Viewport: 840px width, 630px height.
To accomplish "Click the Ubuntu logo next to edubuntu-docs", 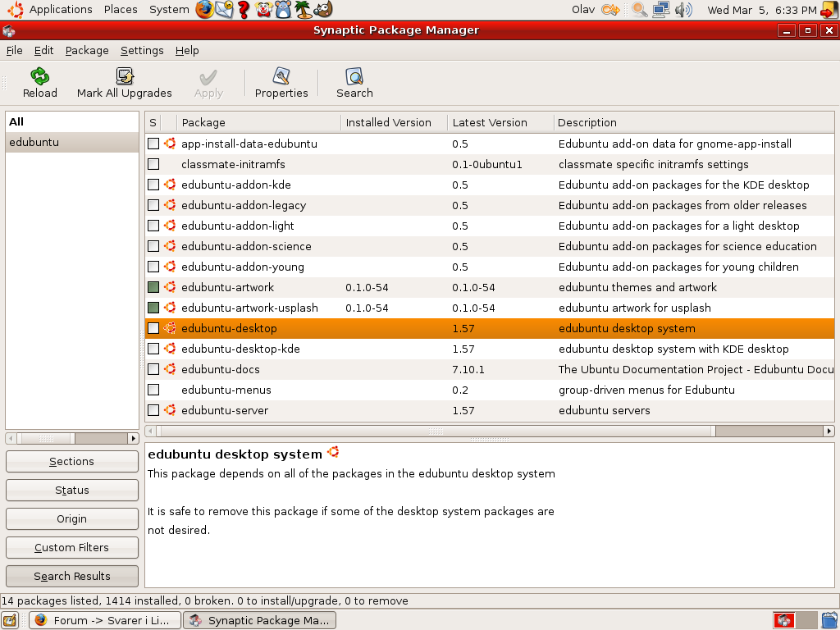I will coord(170,369).
